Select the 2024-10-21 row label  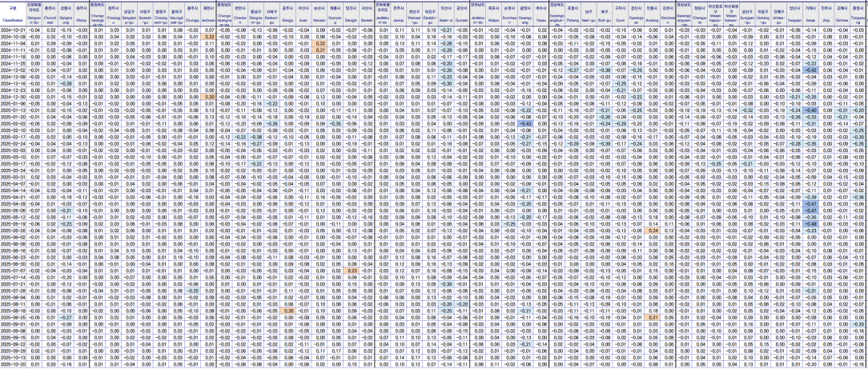12,30
